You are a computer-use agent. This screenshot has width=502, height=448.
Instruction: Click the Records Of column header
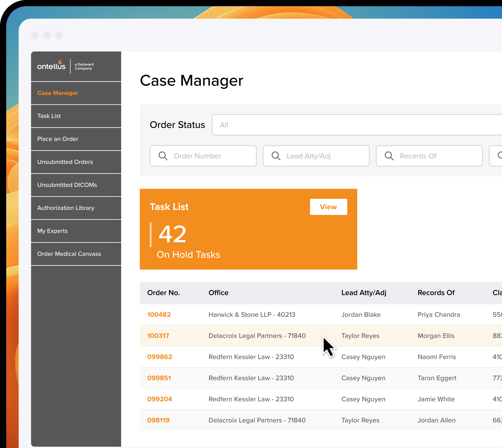436,293
